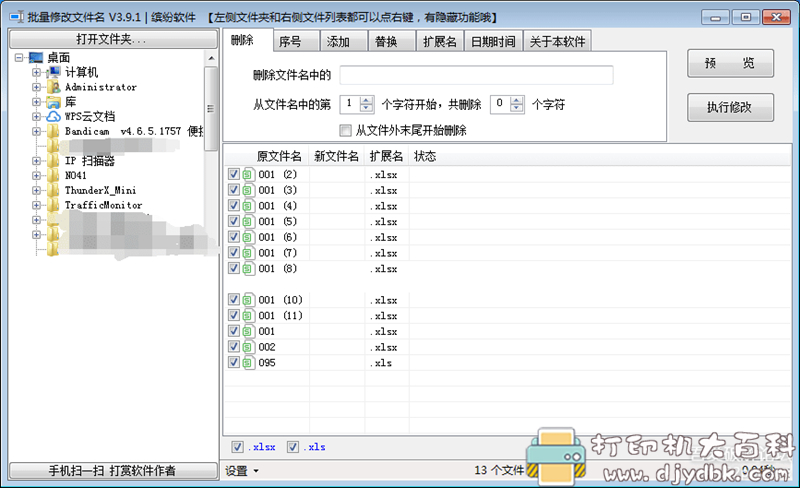Click the Bandicam folder icon

tap(53, 131)
